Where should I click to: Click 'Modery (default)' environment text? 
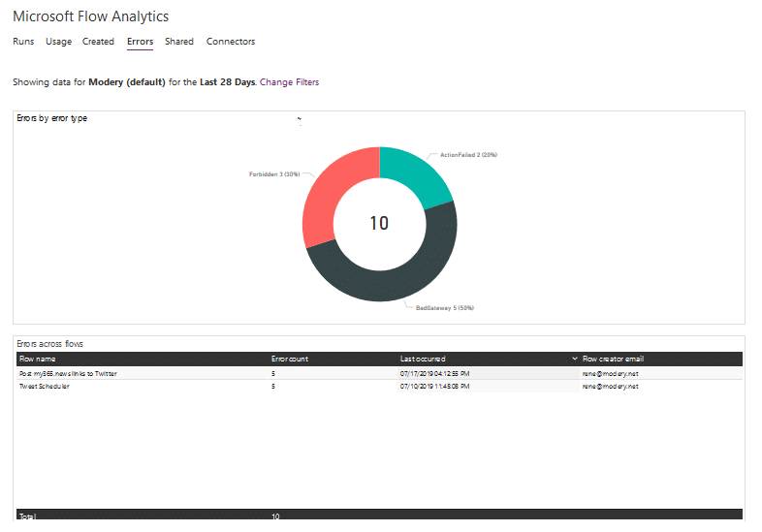pyautogui.click(x=127, y=82)
